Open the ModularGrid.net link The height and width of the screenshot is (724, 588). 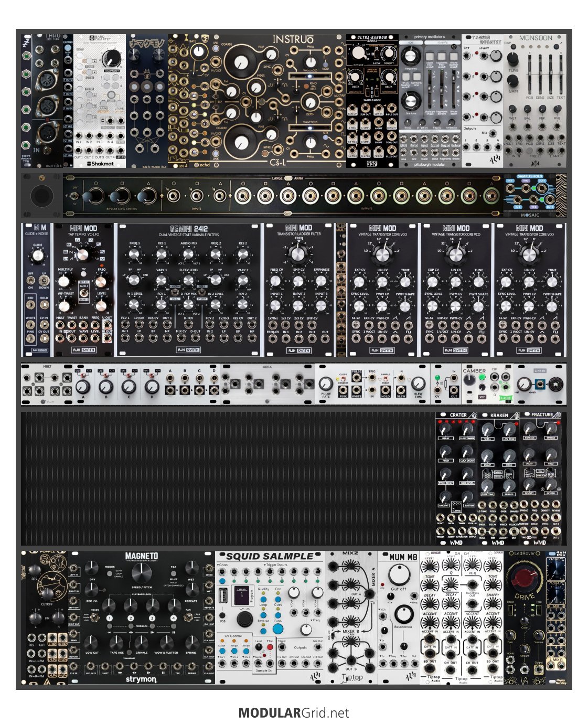(x=293, y=713)
